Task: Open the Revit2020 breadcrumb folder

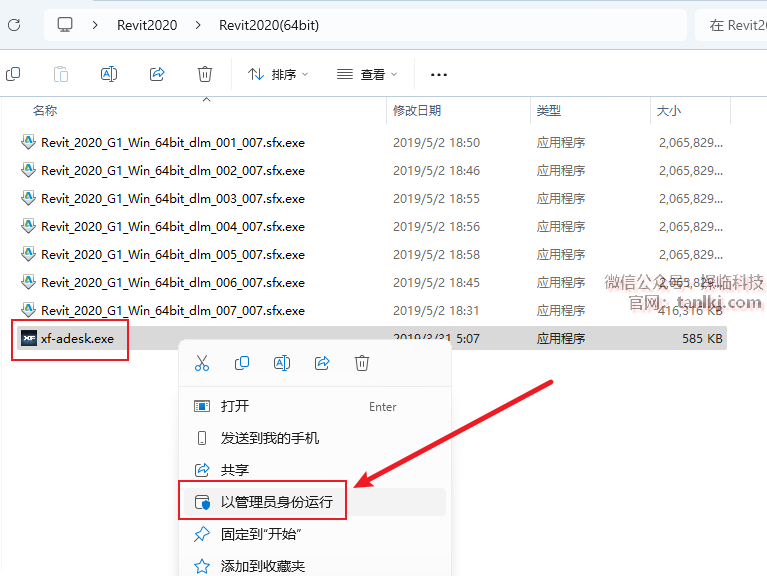Action: coord(147,25)
